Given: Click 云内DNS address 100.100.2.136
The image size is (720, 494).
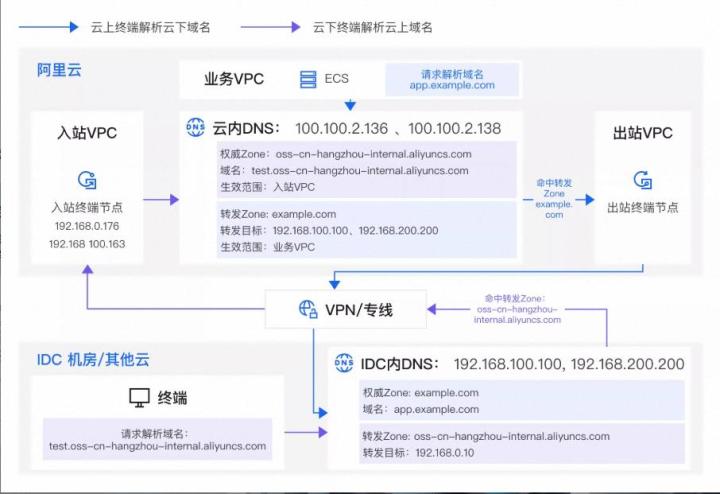Looking at the screenshot, I should pos(341,129).
